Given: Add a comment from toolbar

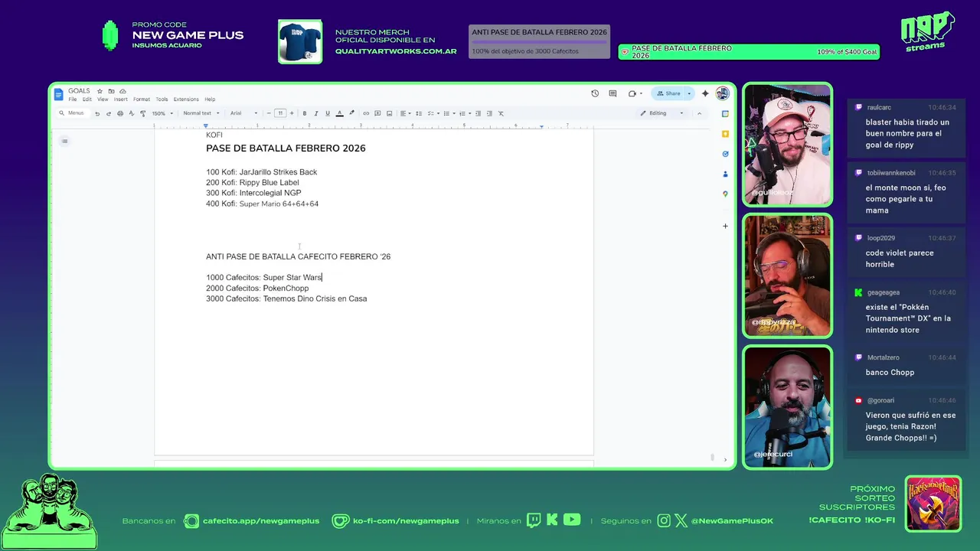Looking at the screenshot, I should pos(377,113).
